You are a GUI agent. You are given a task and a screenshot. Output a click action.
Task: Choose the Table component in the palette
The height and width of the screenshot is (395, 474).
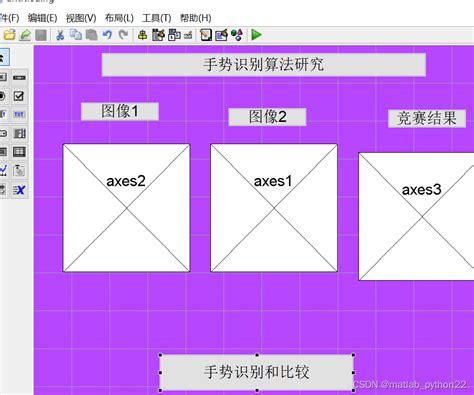tap(19, 152)
